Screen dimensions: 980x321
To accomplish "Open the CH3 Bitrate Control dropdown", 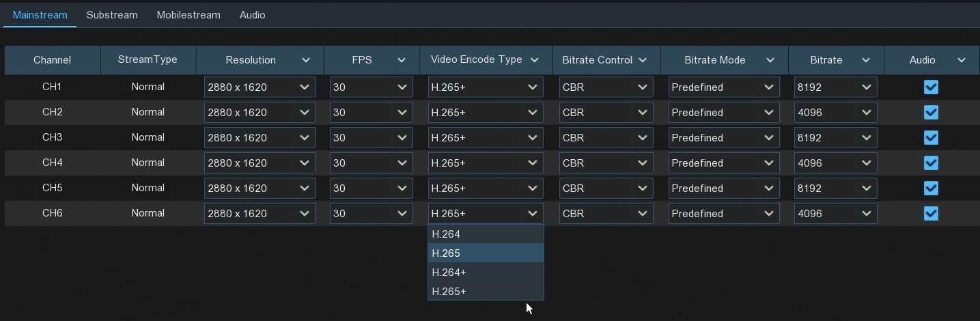I will [605, 138].
